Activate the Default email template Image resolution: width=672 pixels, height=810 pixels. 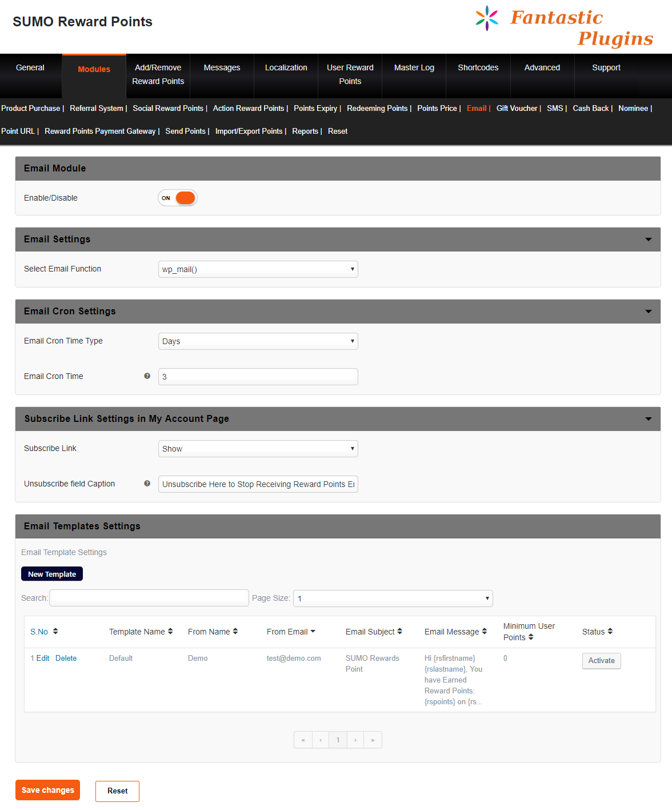point(601,661)
